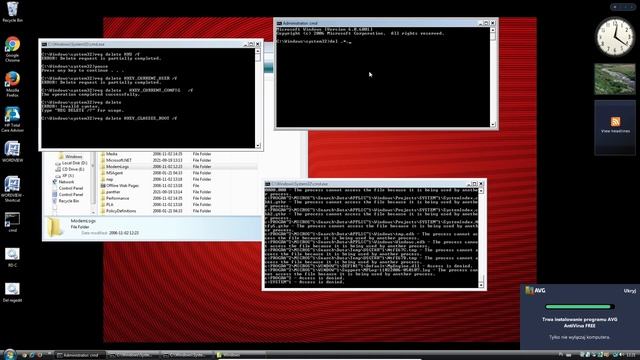
Task: Select Recycle Bin in the Explorer tree
Action: 66,201
